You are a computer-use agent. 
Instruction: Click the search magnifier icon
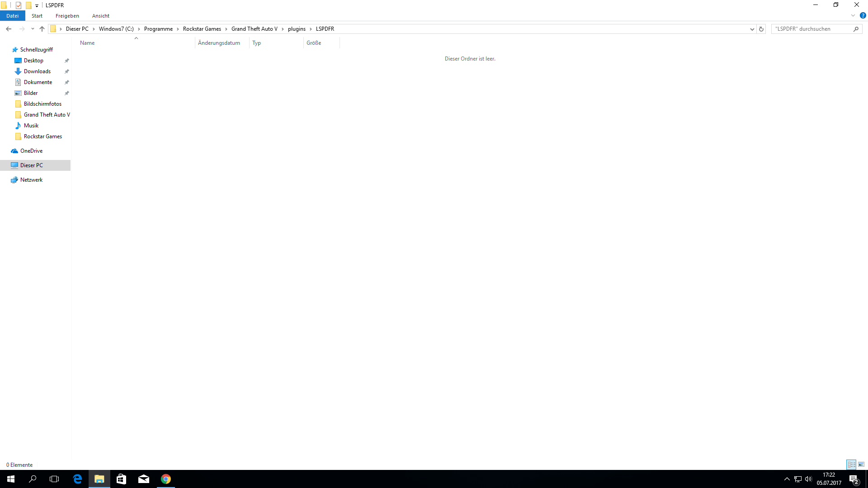click(856, 29)
